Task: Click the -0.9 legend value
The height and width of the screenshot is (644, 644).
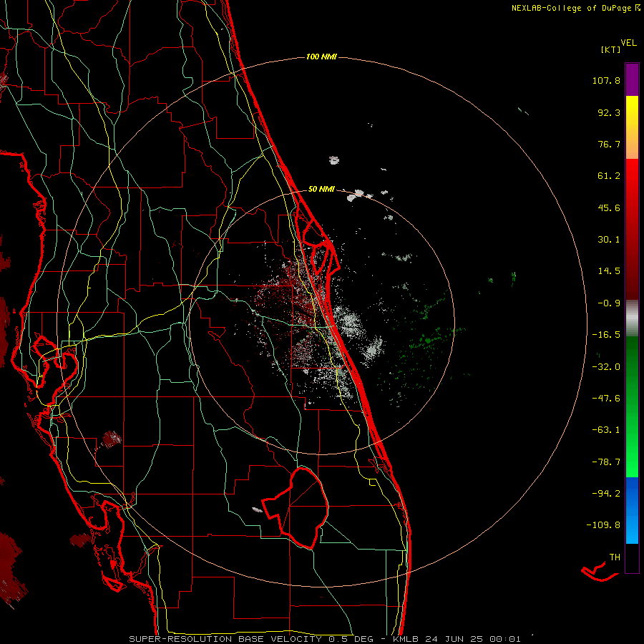Action: [609, 303]
